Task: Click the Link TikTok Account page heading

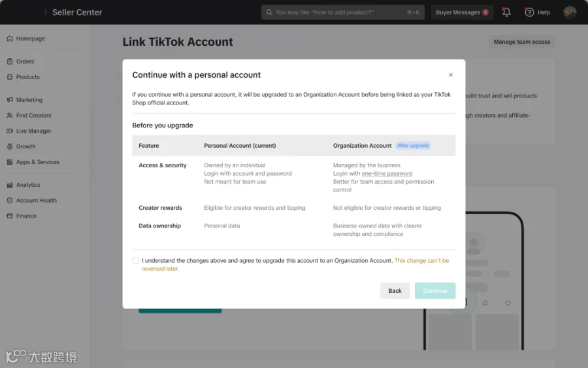Action: pos(177,42)
